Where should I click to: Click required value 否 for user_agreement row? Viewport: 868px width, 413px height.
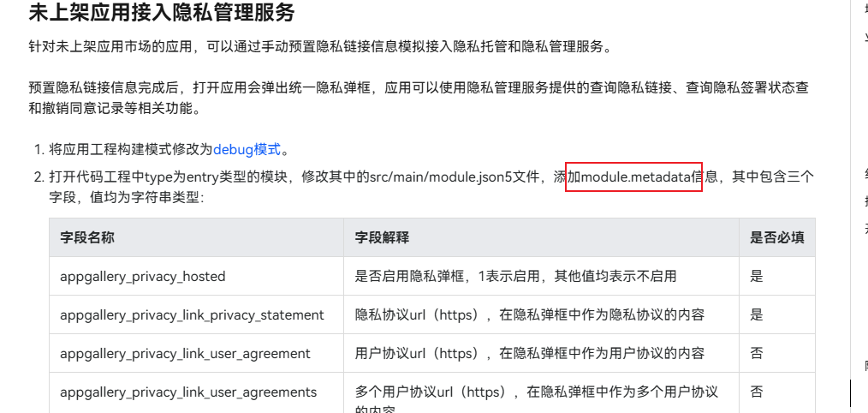(757, 353)
